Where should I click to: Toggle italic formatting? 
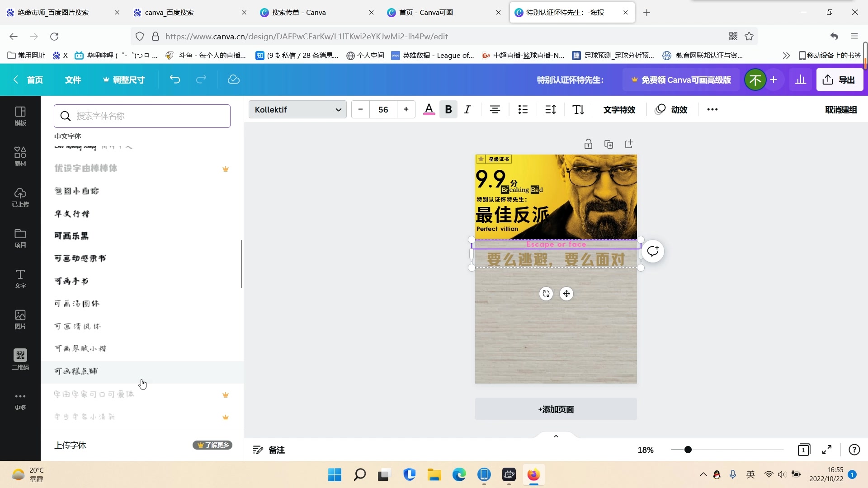point(467,109)
